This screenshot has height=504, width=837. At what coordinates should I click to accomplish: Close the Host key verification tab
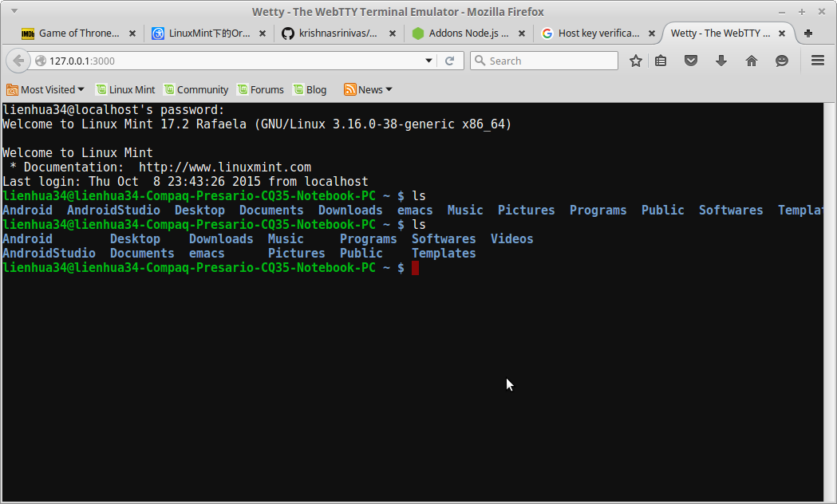coord(652,33)
